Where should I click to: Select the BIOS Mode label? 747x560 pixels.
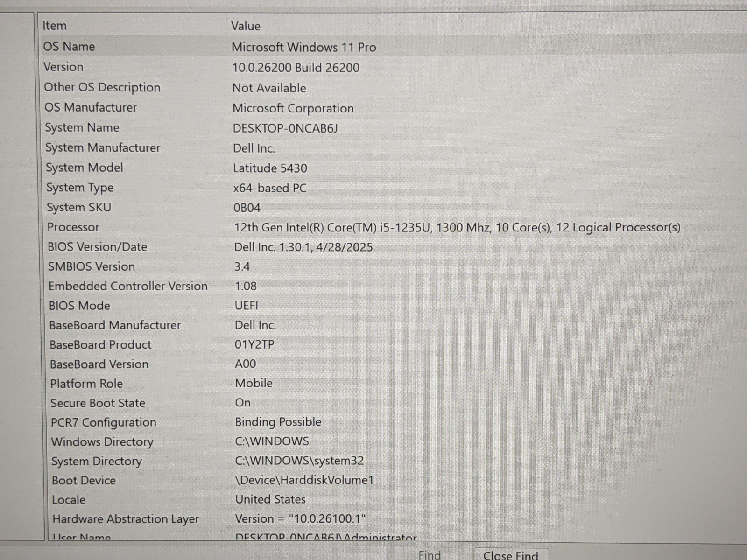coord(80,306)
